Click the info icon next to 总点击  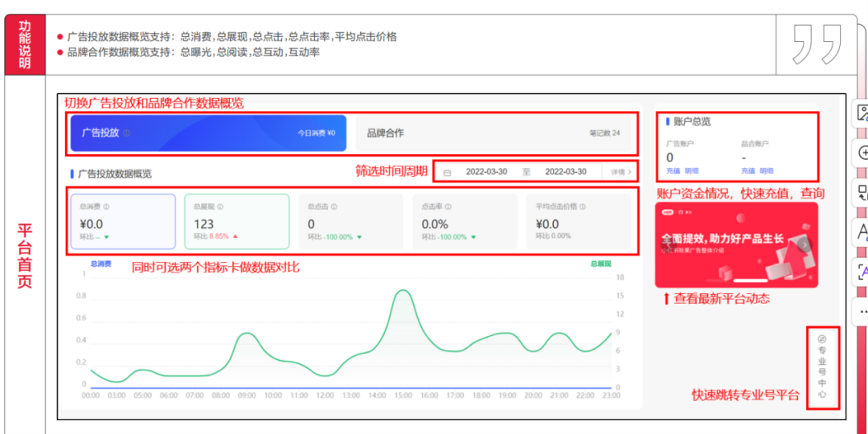point(334,207)
